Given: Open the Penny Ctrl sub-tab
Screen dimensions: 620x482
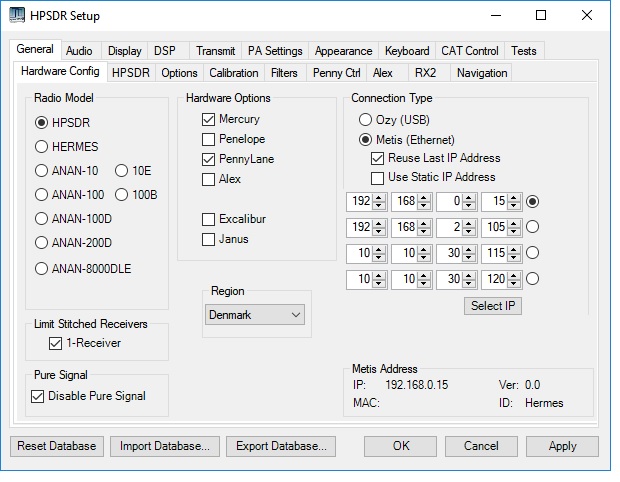Looking at the screenshot, I should click(x=336, y=73).
